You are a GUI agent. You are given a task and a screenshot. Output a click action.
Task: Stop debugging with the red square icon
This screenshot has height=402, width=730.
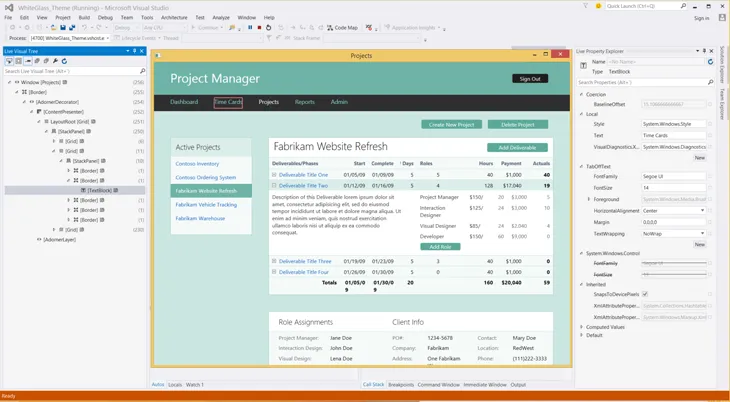(259, 28)
